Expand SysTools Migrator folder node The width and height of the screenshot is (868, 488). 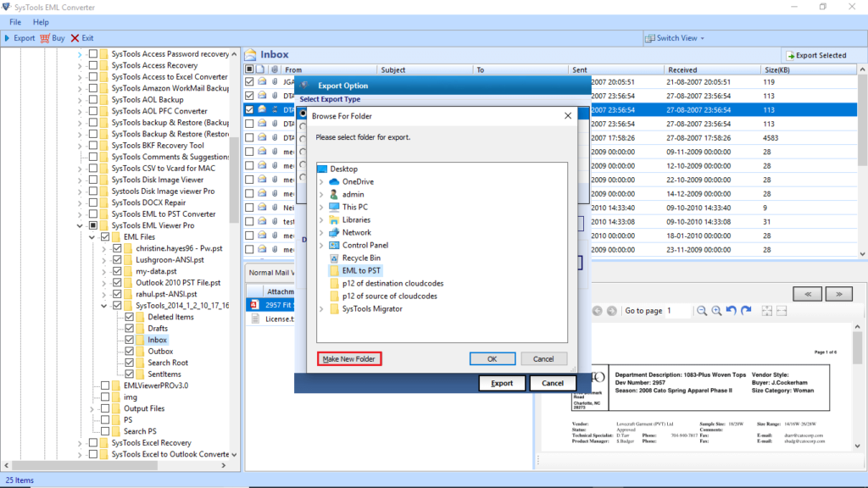[x=322, y=309]
